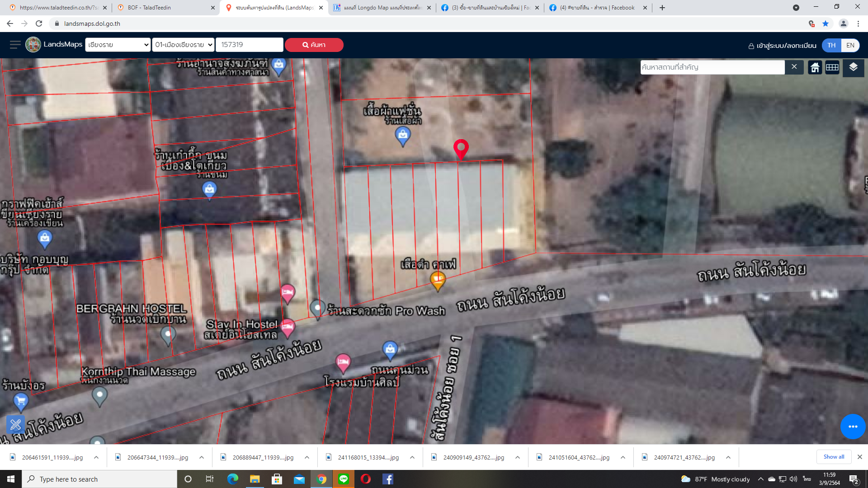Screen dimensions: 868x488
Task: Open the Windows Start menu
Action: coord(11,479)
